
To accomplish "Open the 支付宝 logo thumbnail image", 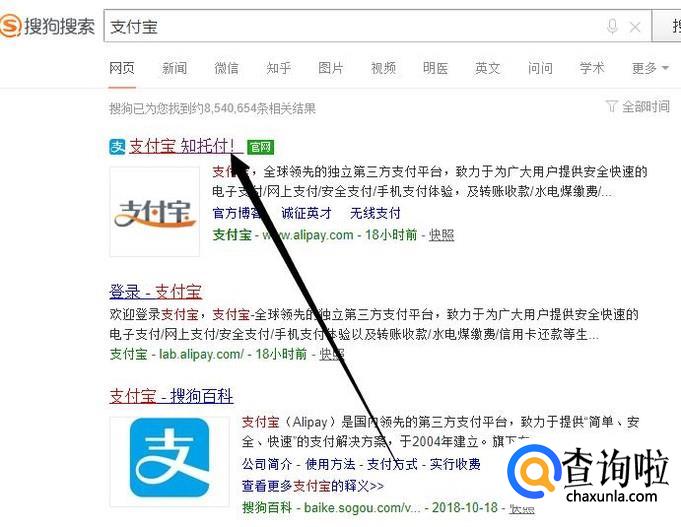I will [x=155, y=212].
